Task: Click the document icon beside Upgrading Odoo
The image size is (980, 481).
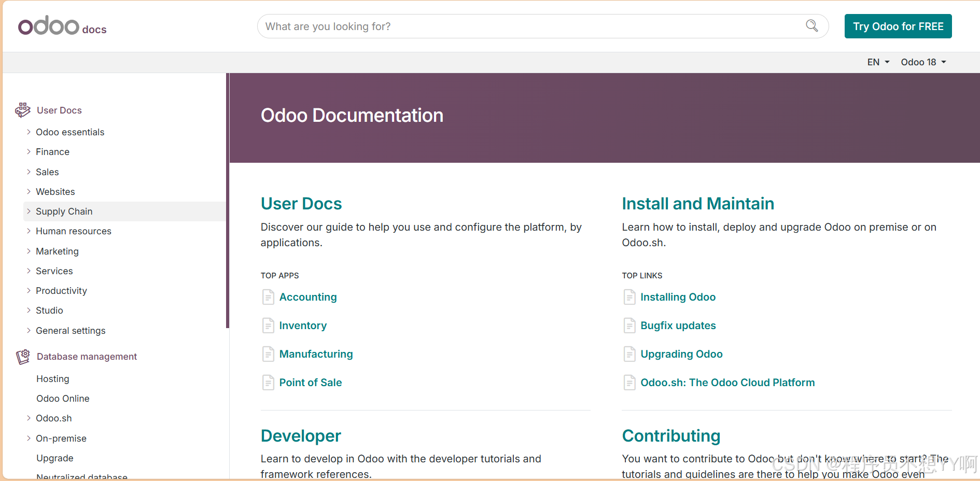Action: 629,354
